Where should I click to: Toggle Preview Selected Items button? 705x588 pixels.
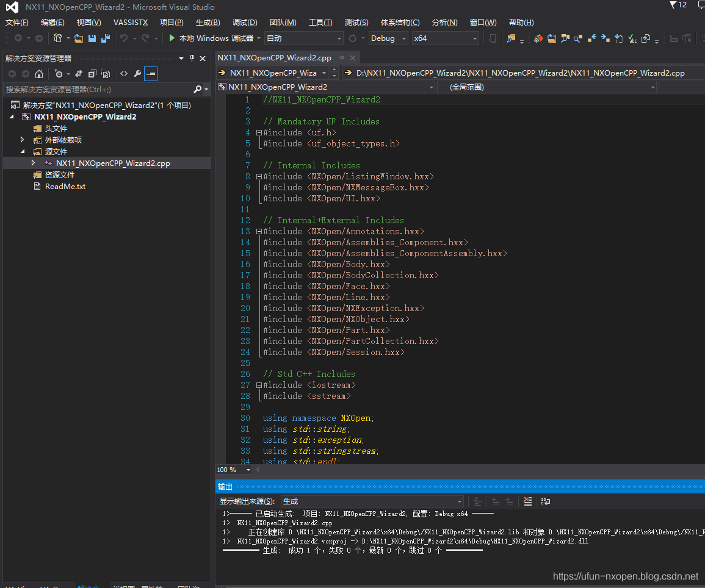tap(151, 74)
